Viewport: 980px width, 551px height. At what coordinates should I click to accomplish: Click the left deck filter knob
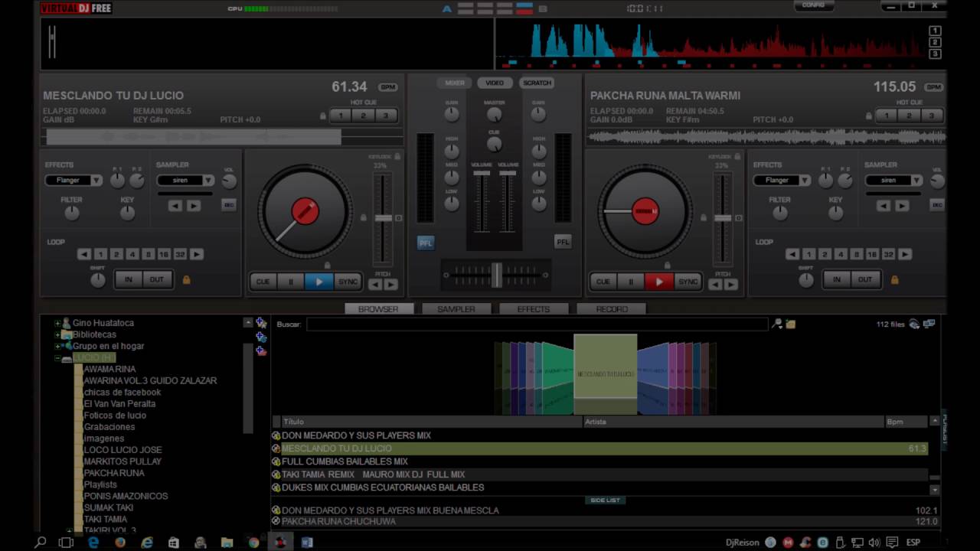[71, 214]
